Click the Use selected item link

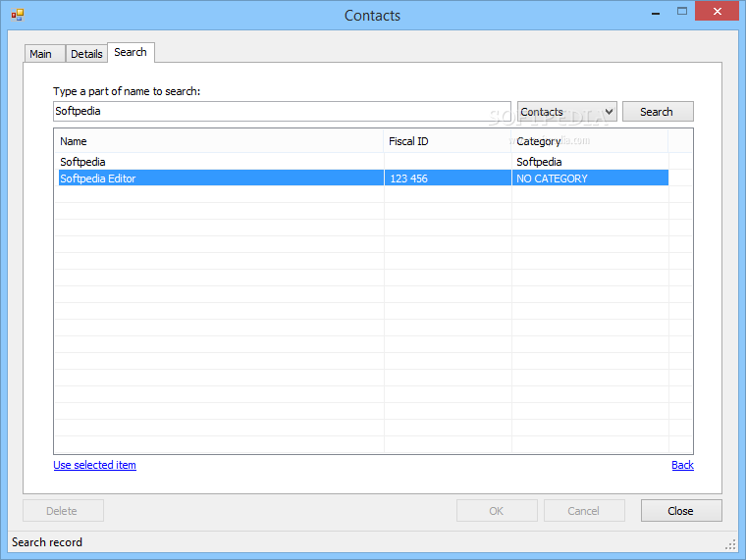(94, 465)
